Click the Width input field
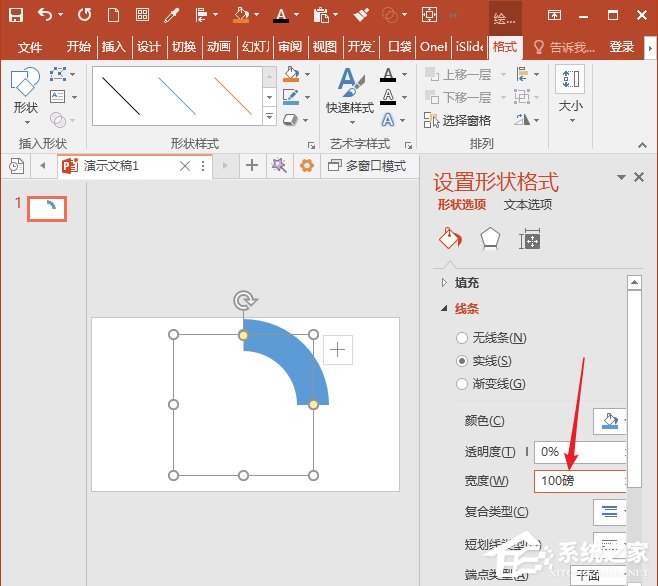Viewport: 658px width, 586px height. coord(578,481)
